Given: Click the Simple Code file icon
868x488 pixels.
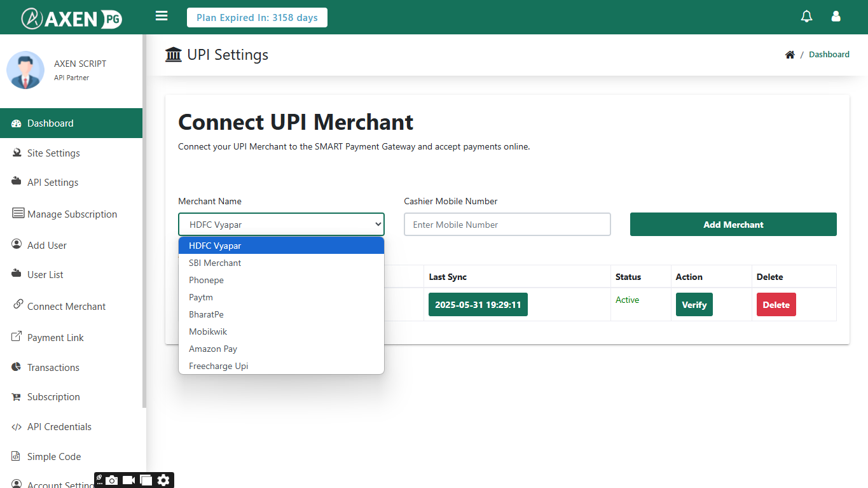Looking at the screenshot, I should click(16, 456).
